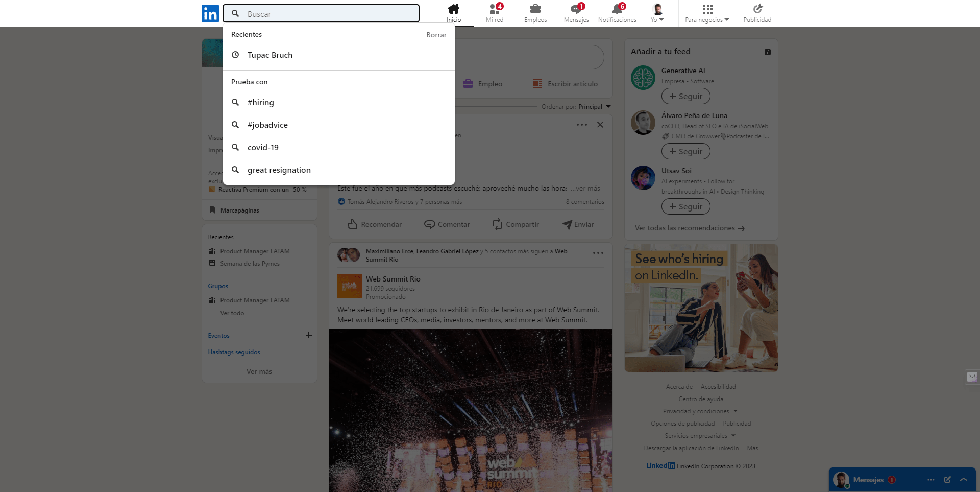Follow Generative AI with Seguir button

[x=685, y=97]
